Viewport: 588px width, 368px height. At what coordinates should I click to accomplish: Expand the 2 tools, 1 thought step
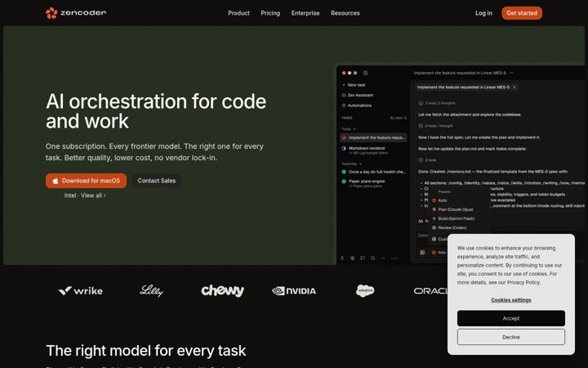(435, 126)
